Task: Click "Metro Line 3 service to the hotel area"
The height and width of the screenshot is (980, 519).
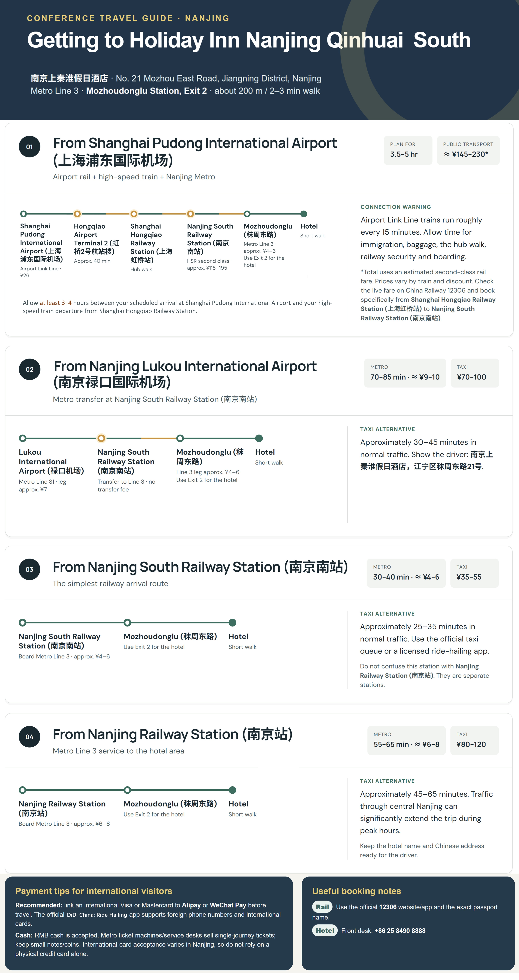Action: pos(118,751)
